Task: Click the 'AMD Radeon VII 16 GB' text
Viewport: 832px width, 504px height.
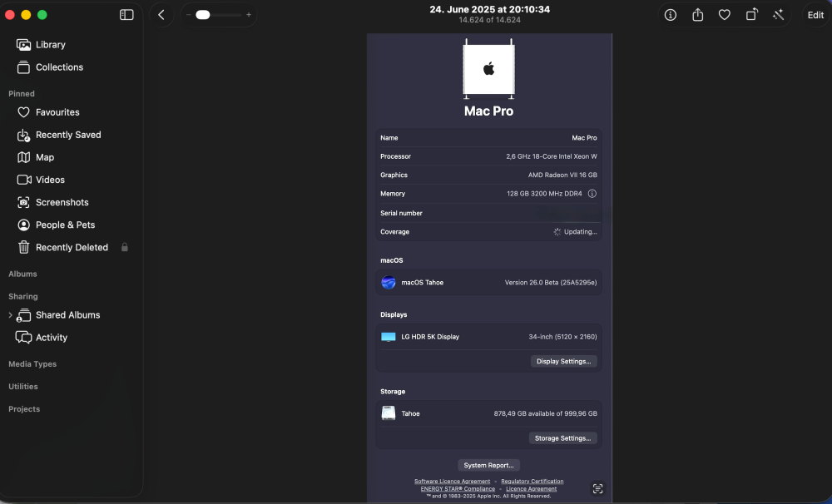Action: coord(562,175)
